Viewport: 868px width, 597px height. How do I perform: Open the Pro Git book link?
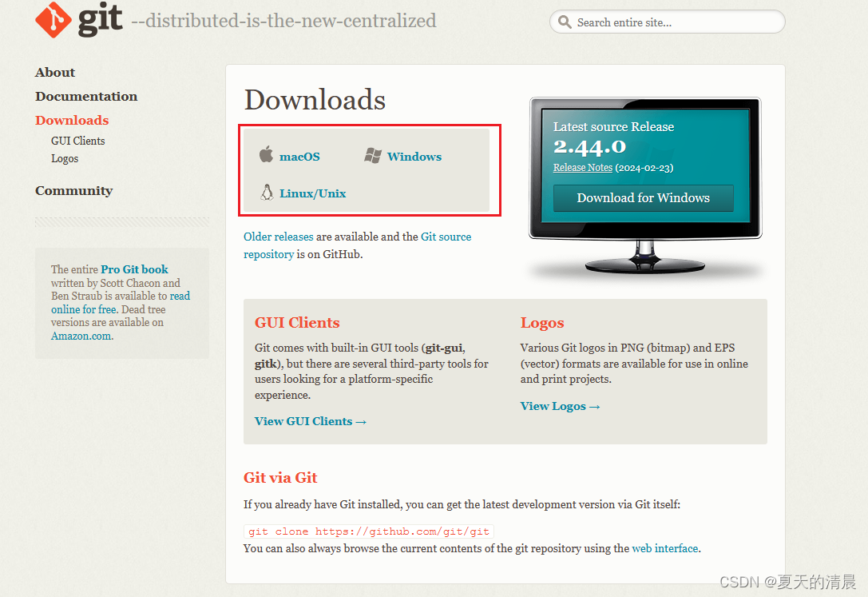coord(134,269)
